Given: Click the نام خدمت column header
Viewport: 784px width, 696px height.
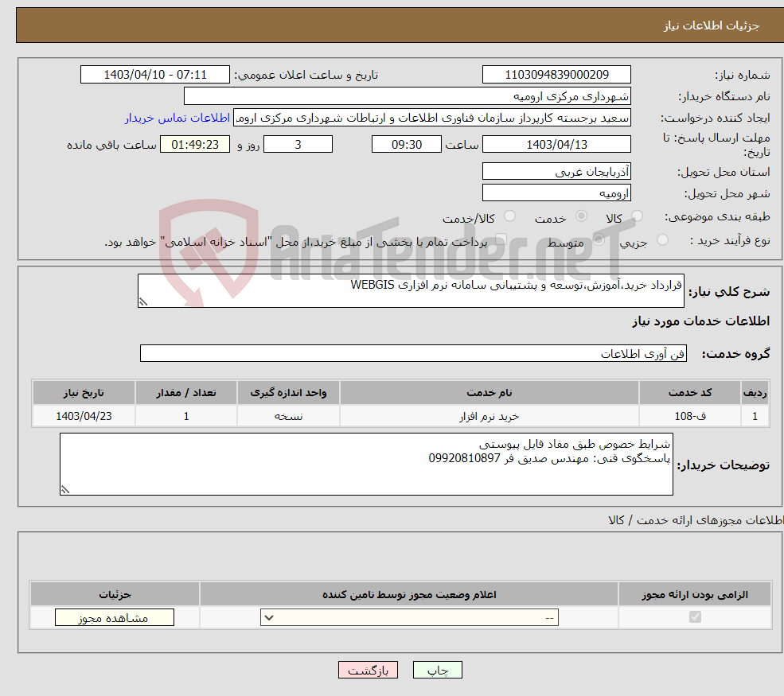Looking at the screenshot, I should [x=490, y=393].
